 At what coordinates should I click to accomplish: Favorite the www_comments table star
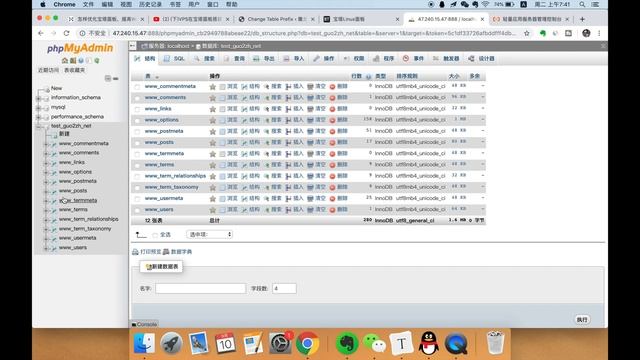coord(213,98)
